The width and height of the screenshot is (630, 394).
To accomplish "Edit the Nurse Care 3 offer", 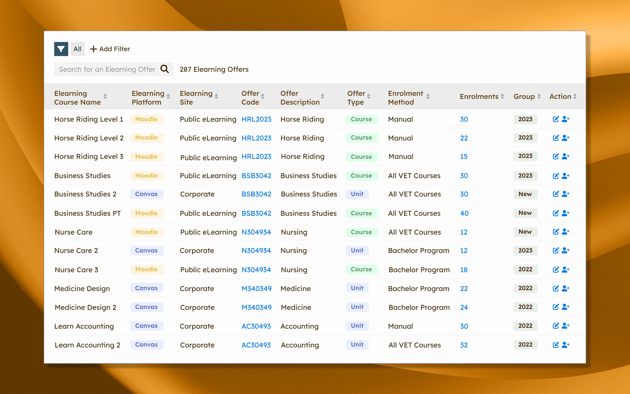I will click(556, 269).
